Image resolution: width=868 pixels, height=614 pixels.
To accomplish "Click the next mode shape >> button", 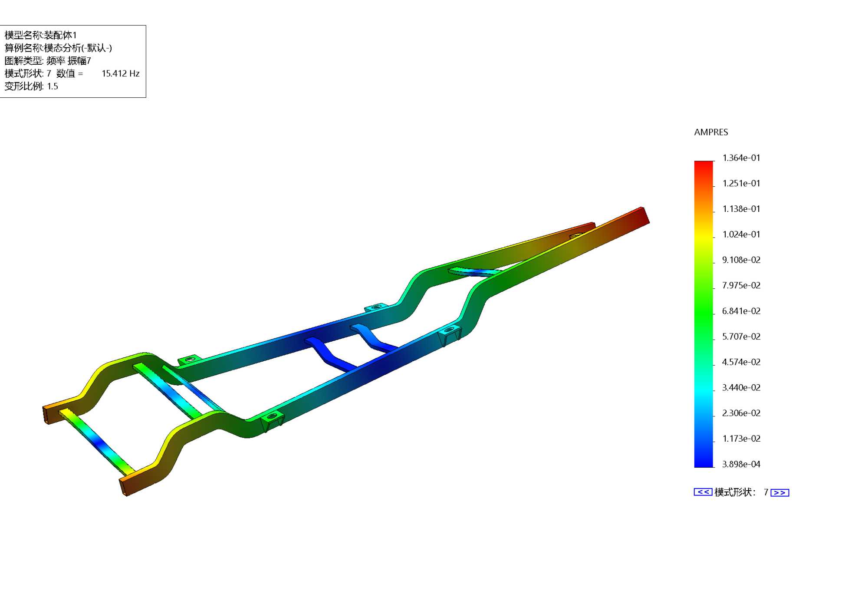I will pos(779,492).
